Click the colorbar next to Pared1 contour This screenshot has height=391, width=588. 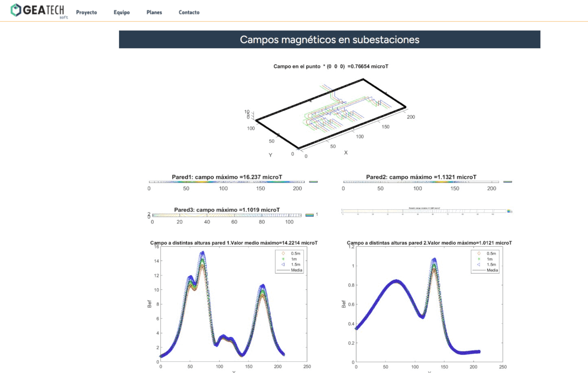(313, 182)
